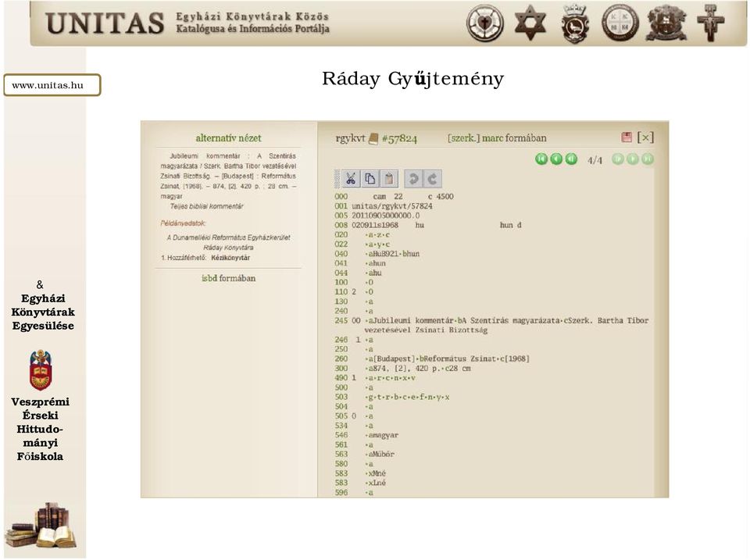Save the record with the red floppy icon
This screenshot has width=750, height=560.
coord(627,137)
